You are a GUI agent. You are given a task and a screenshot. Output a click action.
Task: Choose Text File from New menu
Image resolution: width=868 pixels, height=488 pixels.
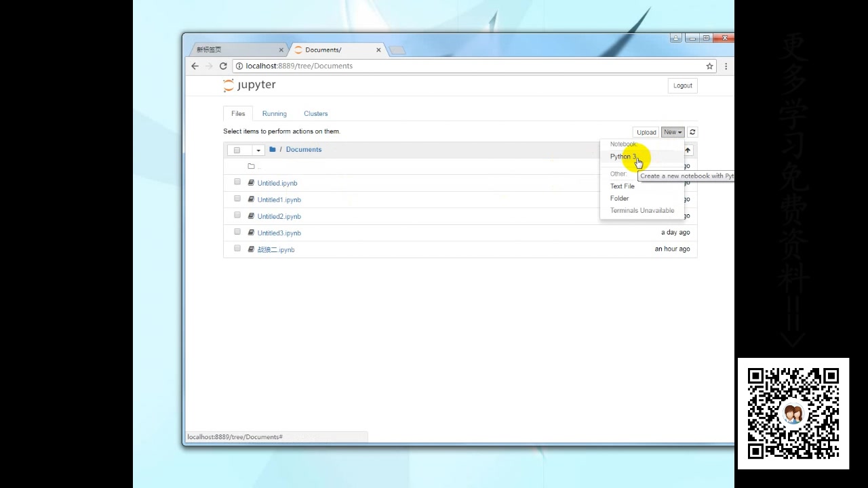pyautogui.click(x=623, y=186)
